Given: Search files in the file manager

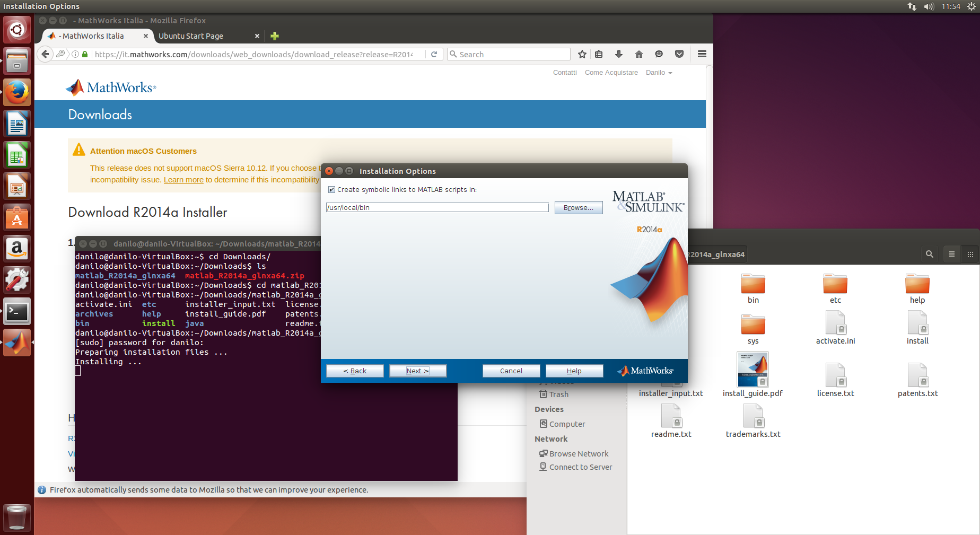Looking at the screenshot, I should tap(929, 254).
